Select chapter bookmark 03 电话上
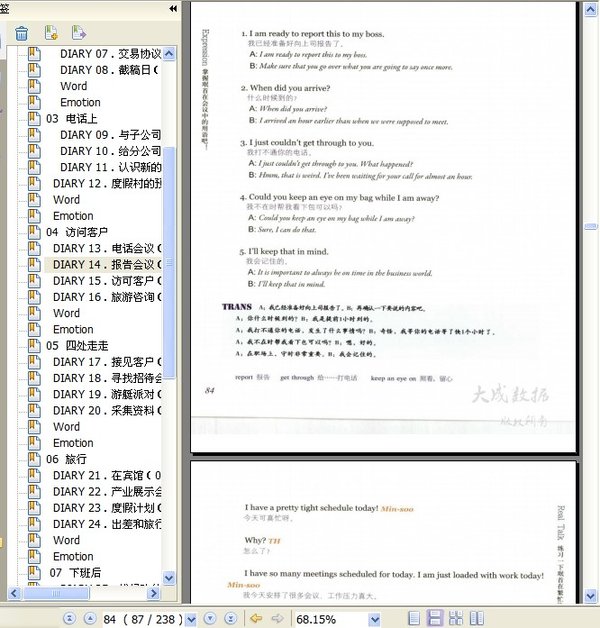This screenshot has height=628, width=600. click(71, 119)
